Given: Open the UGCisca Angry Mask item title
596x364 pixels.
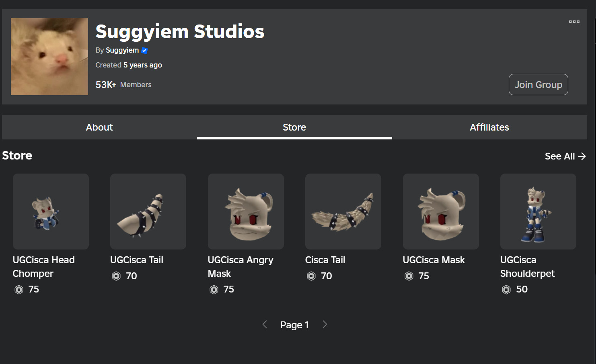Looking at the screenshot, I should pos(240,267).
